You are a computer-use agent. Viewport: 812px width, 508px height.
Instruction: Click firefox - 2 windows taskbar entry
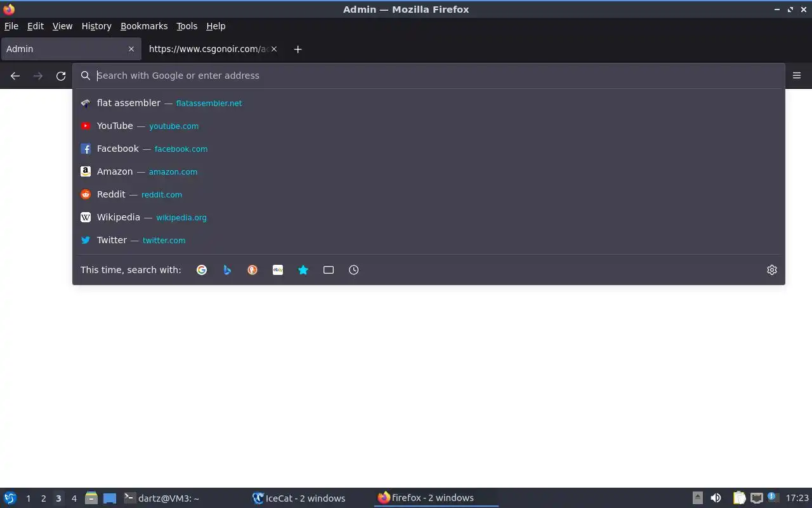436,498
